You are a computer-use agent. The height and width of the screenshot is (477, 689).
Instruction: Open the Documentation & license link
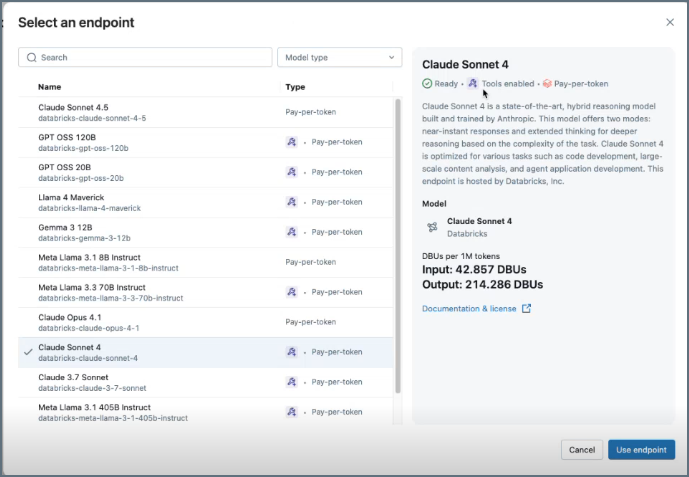tap(469, 308)
